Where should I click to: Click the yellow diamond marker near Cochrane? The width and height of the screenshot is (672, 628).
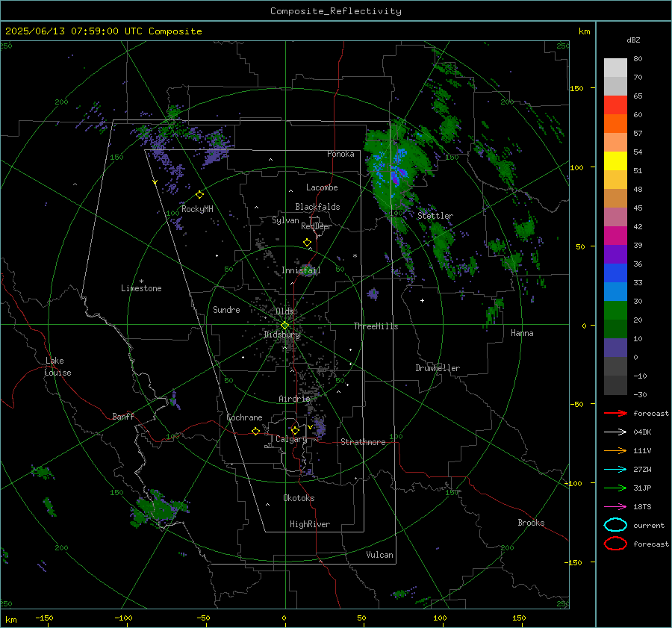click(x=256, y=431)
